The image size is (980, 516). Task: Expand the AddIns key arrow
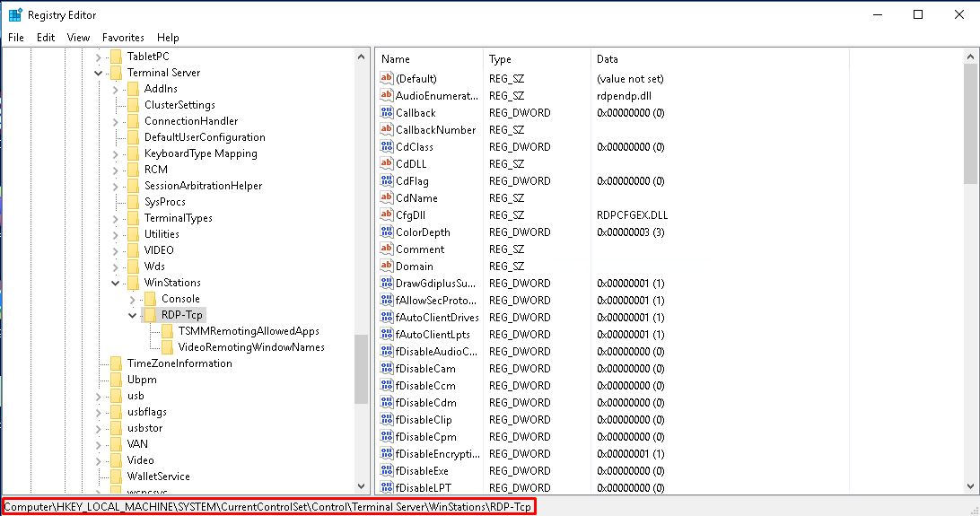click(116, 89)
